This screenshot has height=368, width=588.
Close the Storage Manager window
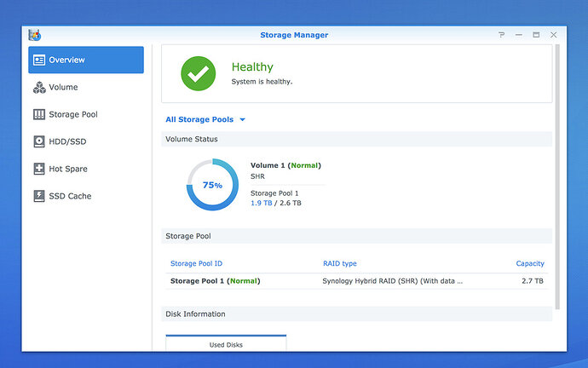(x=554, y=35)
